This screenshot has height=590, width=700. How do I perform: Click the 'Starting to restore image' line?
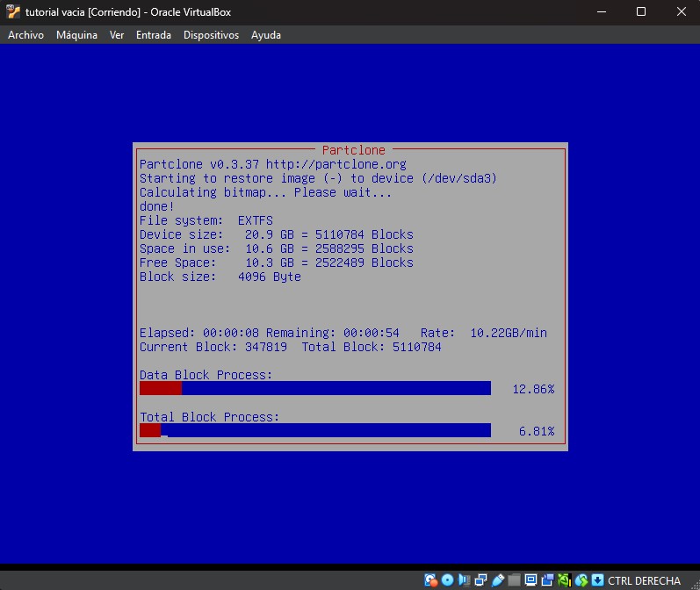(x=318, y=178)
